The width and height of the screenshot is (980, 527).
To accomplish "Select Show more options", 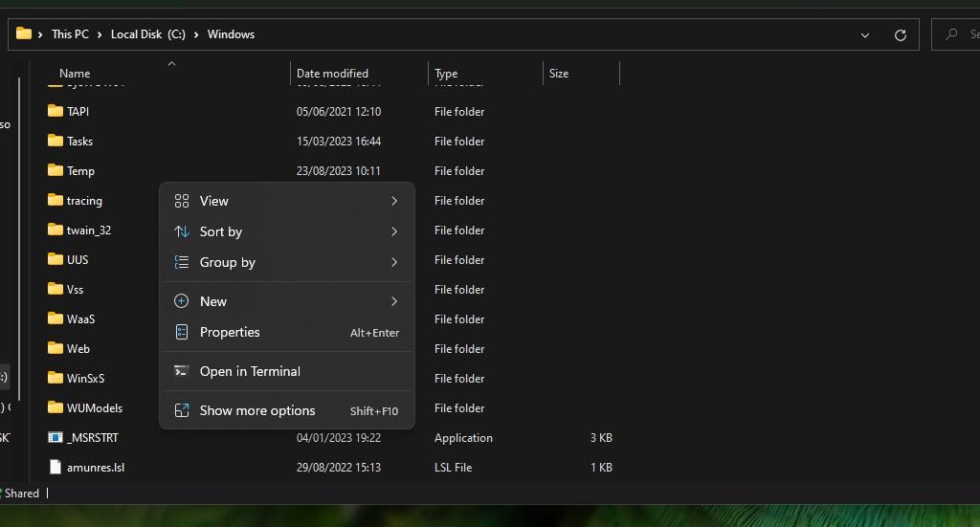I will [x=256, y=410].
